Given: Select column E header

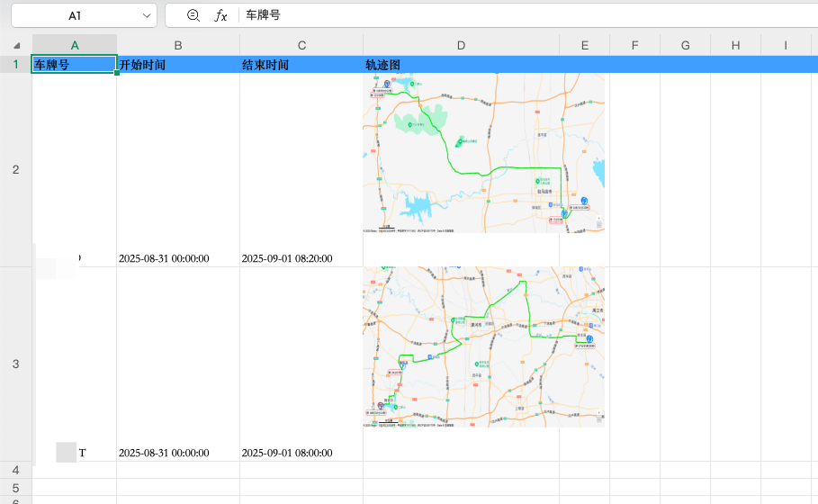Looking at the screenshot, I should pos(585,45).
